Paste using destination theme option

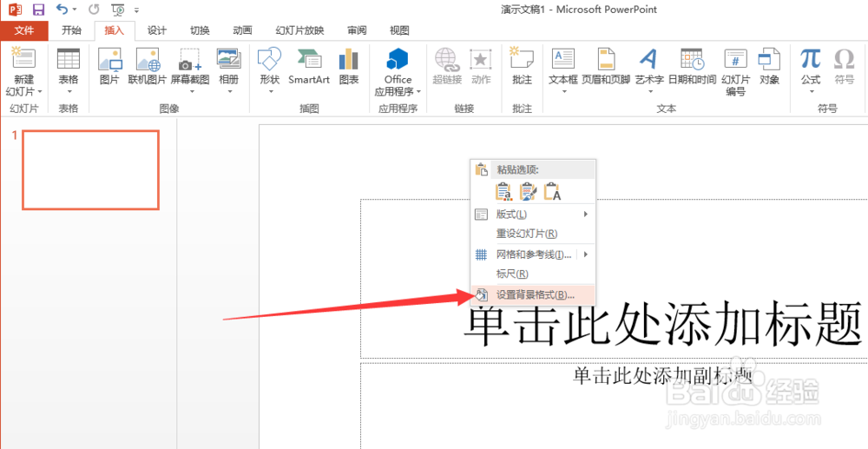[503, 192]
